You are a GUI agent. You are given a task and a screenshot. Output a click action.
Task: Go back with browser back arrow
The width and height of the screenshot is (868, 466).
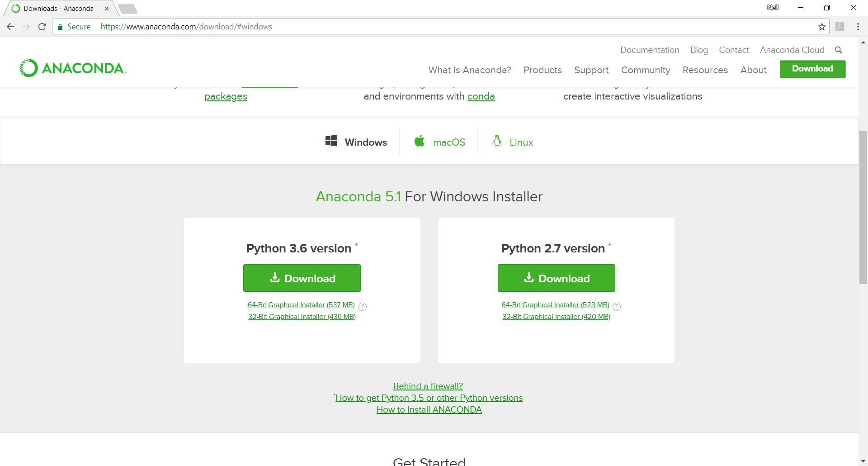click(x=10, y=27)
